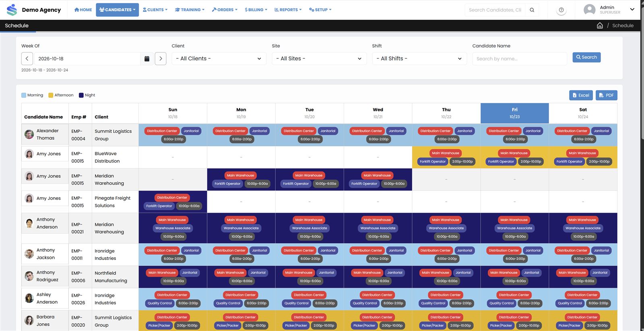Go to next week arrow
The width and height of the screenshot is (644, 331).
point(161,59)
